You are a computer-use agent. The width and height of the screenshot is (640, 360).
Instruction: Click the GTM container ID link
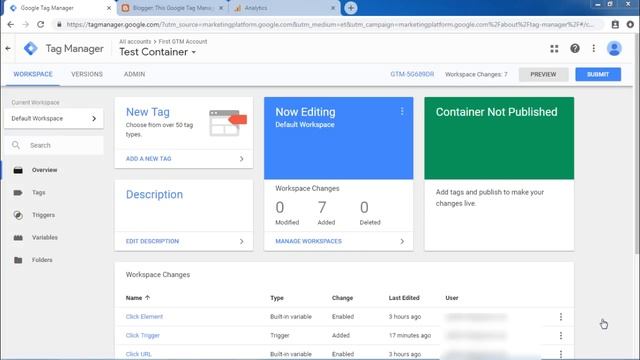point(412,74)
